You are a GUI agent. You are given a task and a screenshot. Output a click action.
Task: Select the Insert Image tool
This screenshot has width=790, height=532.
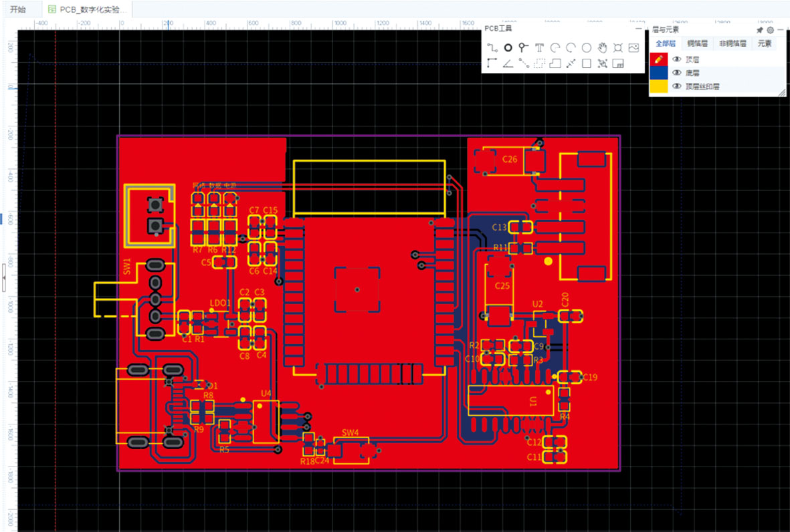point(634,47)
